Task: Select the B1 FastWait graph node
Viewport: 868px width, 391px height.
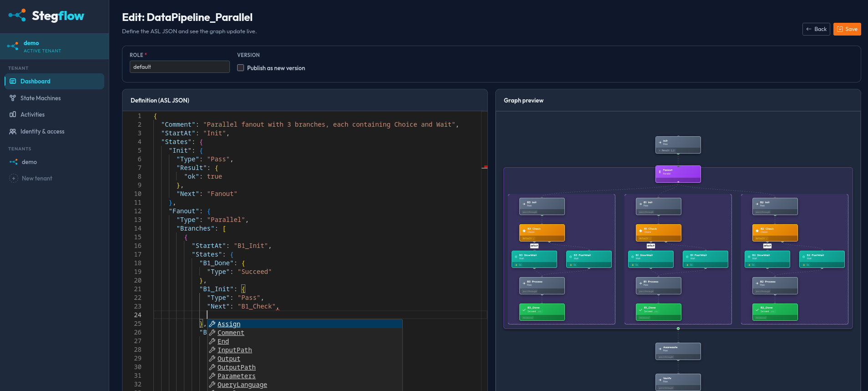Action: pos(706,259)
